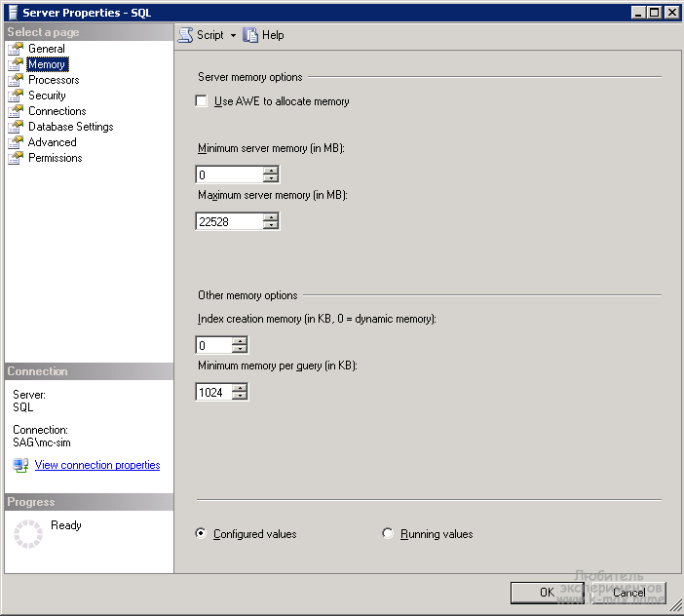684x616 pixels.
Task: Decrease maximum server memory value
Action: (271, 225)
